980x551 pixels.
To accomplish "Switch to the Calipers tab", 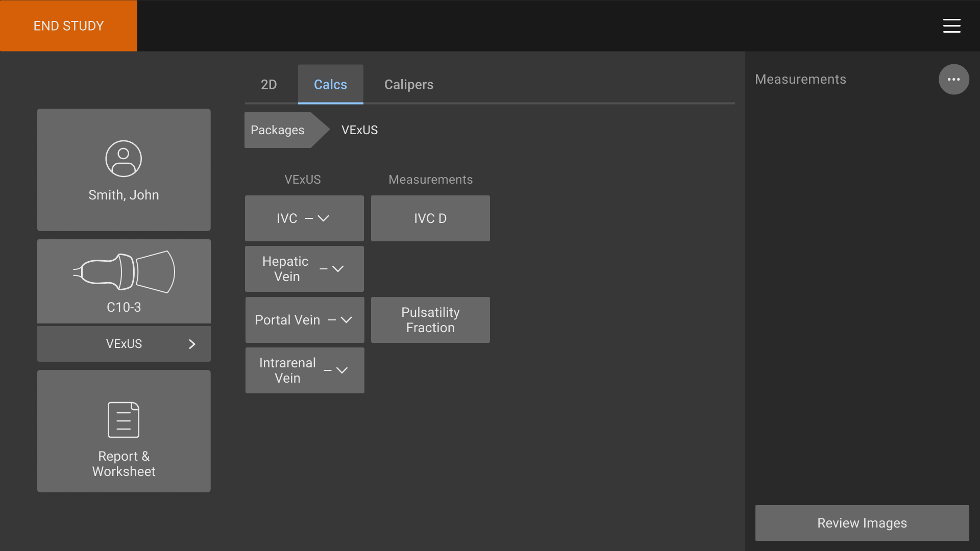I will point(408,85).
